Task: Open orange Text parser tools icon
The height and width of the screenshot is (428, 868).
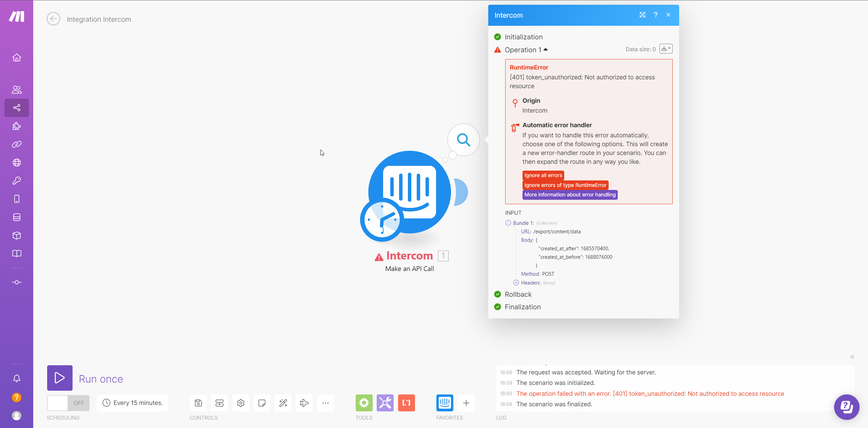Action: pyautogui.click(x=407, y=403)
